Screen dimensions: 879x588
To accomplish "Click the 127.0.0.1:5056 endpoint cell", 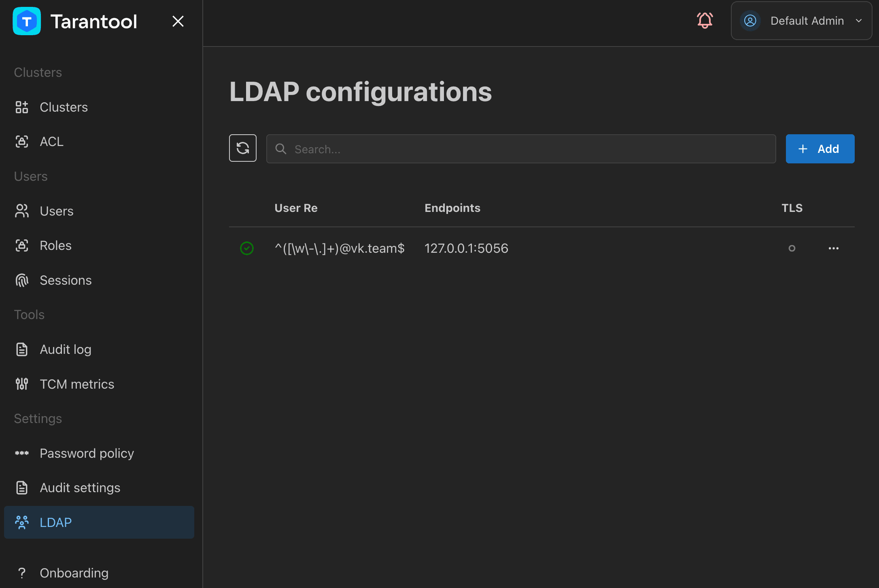I will click(x=466, y=248).
